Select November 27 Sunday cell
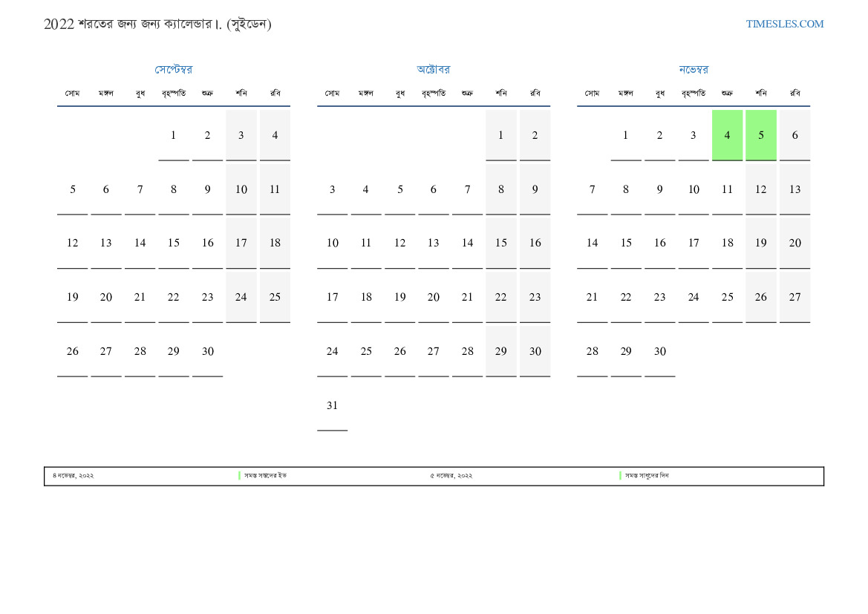The width and height of the screenshot is (868, 614). pyautogui.click(x=794, y=297)
